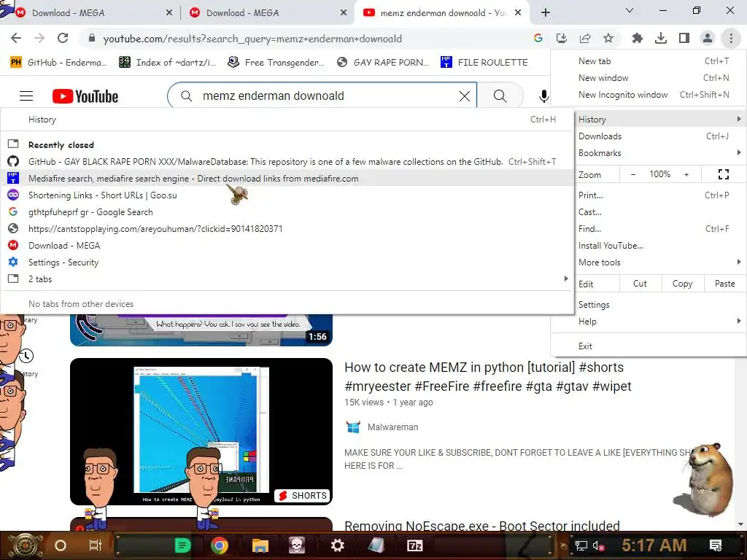Open full History page entry
Screen dimensions: 747x560
287,120
